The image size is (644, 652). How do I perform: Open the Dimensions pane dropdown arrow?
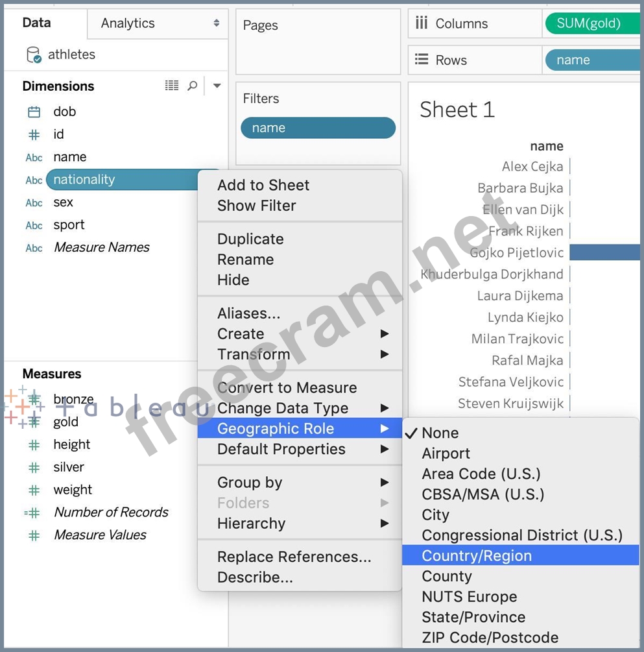pyautogui.click(x=217, y=86)
